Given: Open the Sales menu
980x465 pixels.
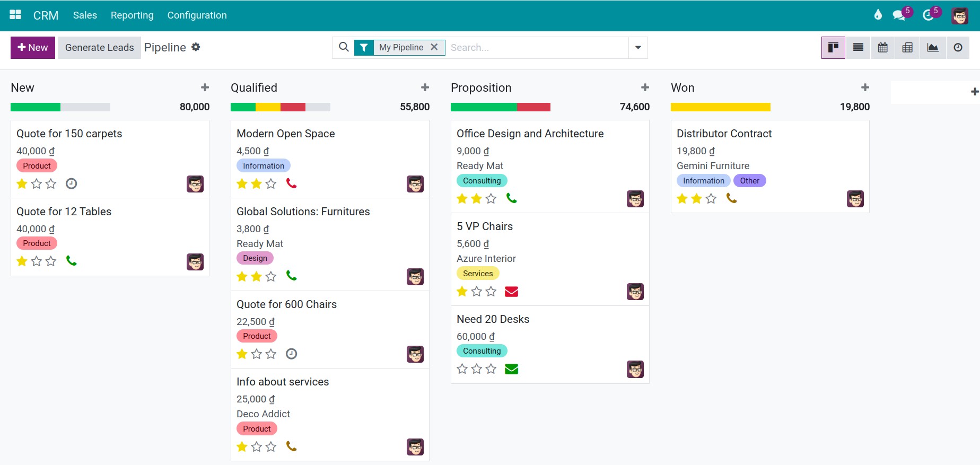Looking at the screenshot, I should coord(85,15).
